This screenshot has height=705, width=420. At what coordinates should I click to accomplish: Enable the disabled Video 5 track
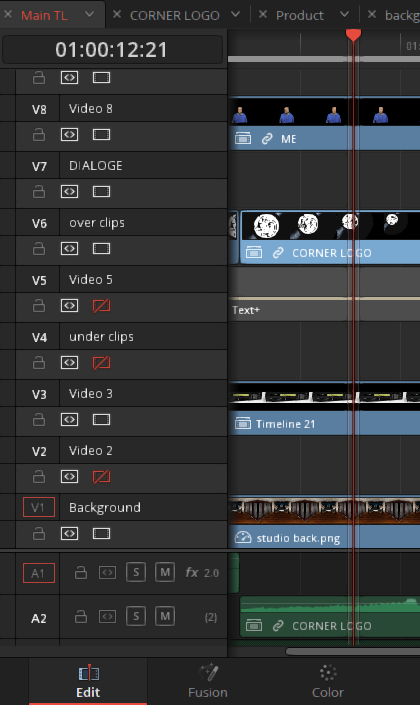click(x=101, y=306)
